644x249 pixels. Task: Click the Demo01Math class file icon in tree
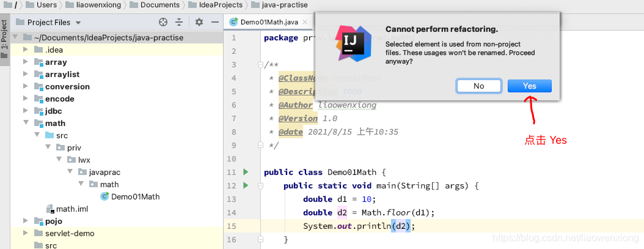tap(104, 196)
